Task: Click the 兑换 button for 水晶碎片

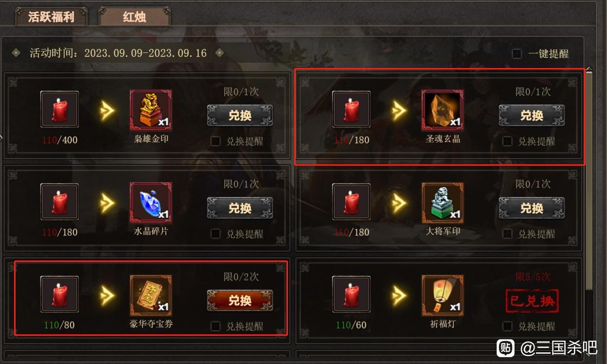Action: click(x=240, y=208)
